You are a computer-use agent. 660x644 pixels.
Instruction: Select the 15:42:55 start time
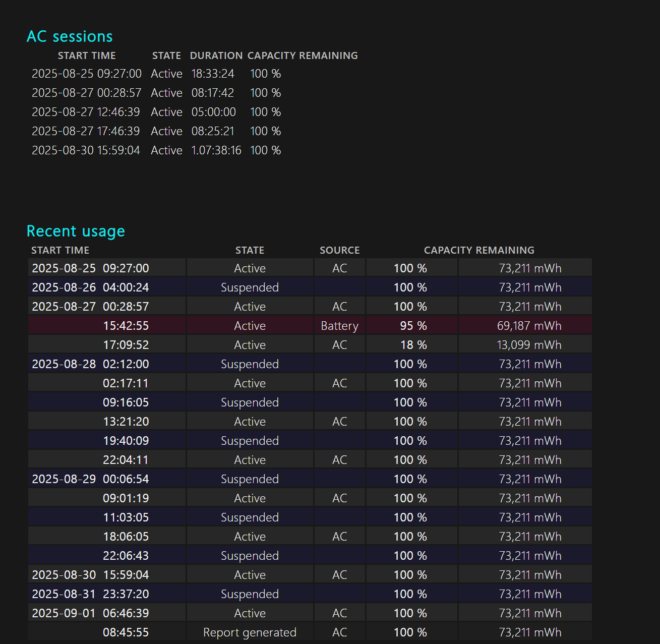point(126,326)
